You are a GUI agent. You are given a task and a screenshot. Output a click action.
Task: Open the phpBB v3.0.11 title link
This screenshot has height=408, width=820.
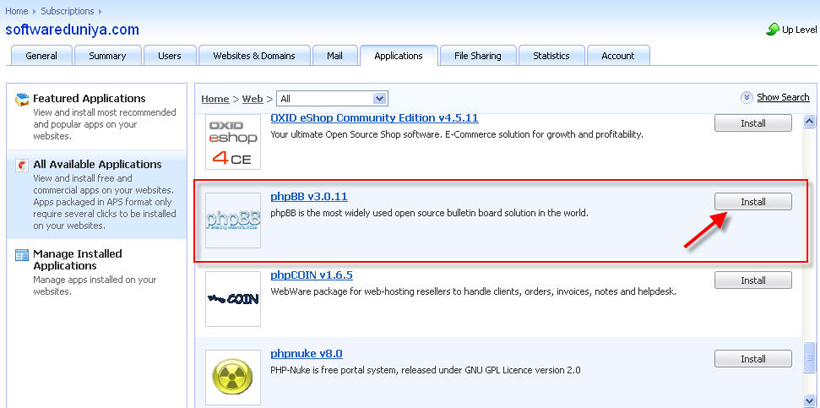(309, 197)
